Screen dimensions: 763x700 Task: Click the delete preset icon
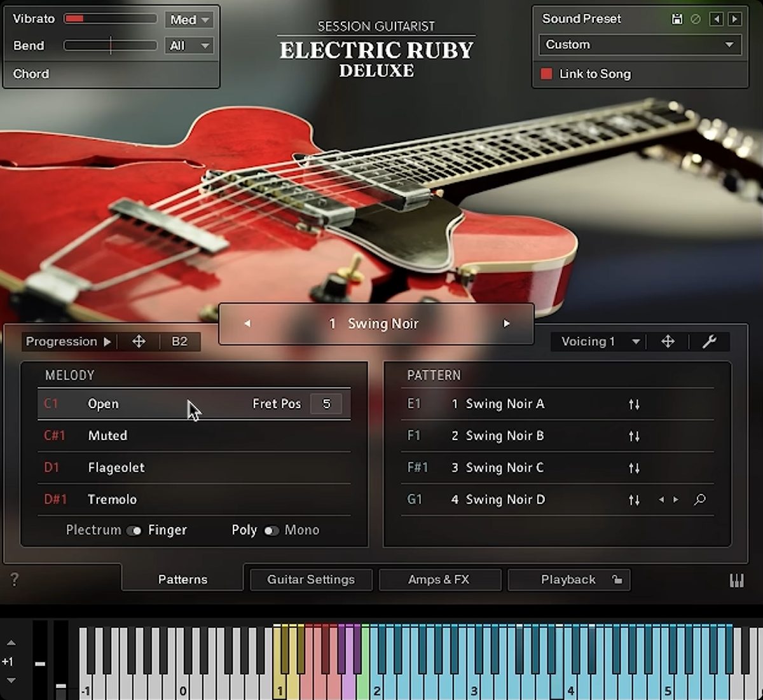click(x=696, y=19)
